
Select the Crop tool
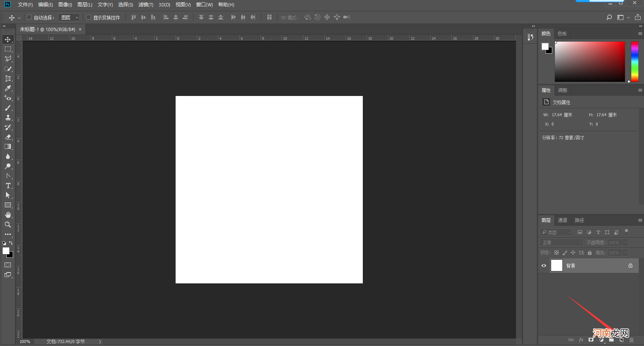point(8,78)
